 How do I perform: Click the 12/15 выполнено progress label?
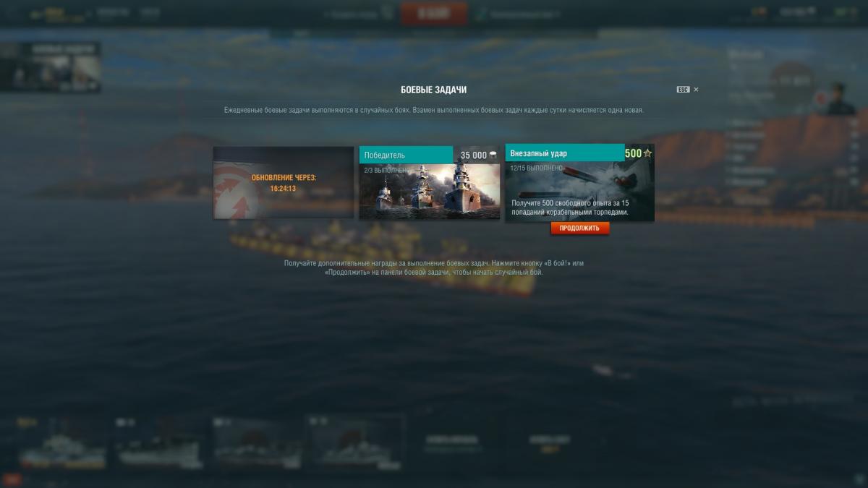(536, 168)
